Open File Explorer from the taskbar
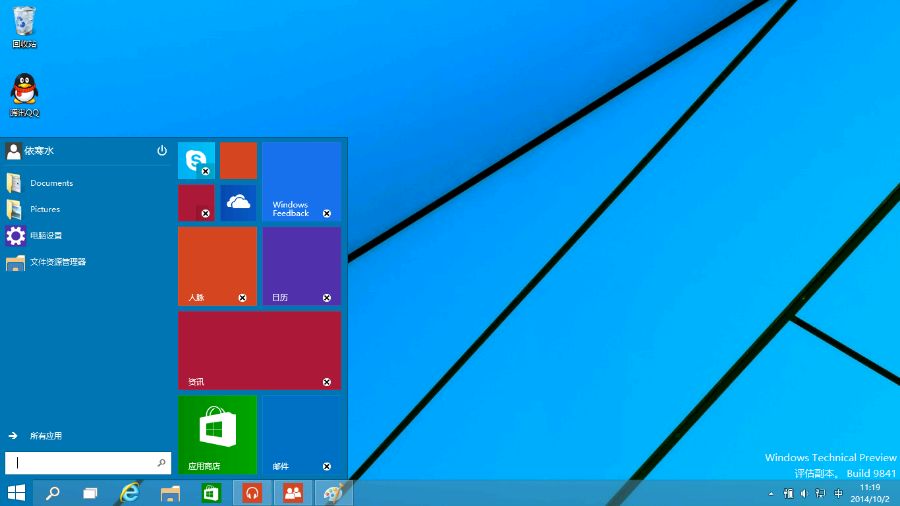This screenshot has height=506, width=900. [170, 493]
